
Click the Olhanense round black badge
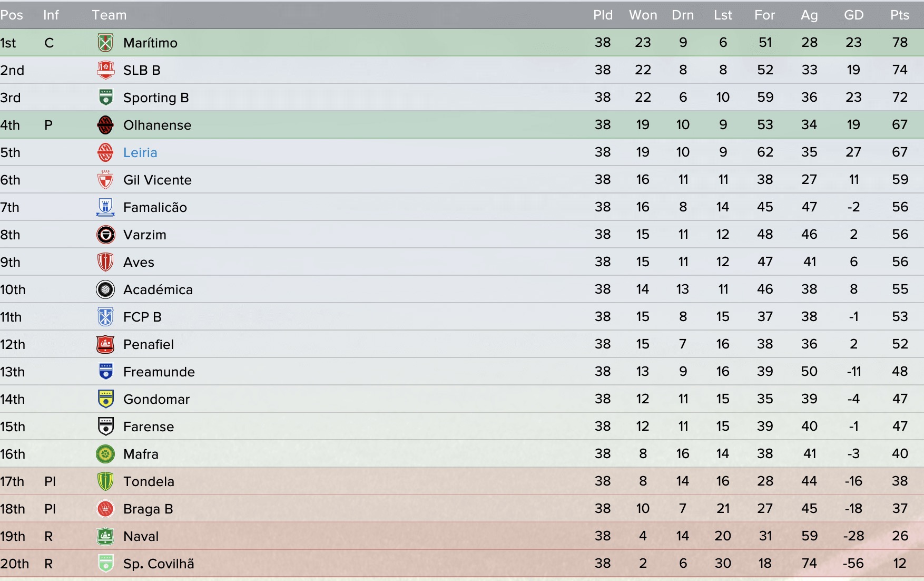(105, 125)
